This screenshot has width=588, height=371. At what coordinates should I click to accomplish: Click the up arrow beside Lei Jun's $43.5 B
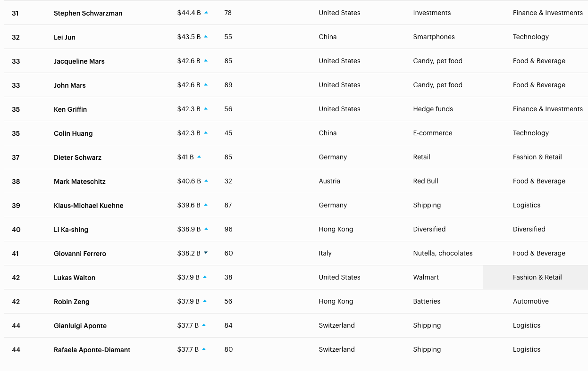tap(206, 37)
